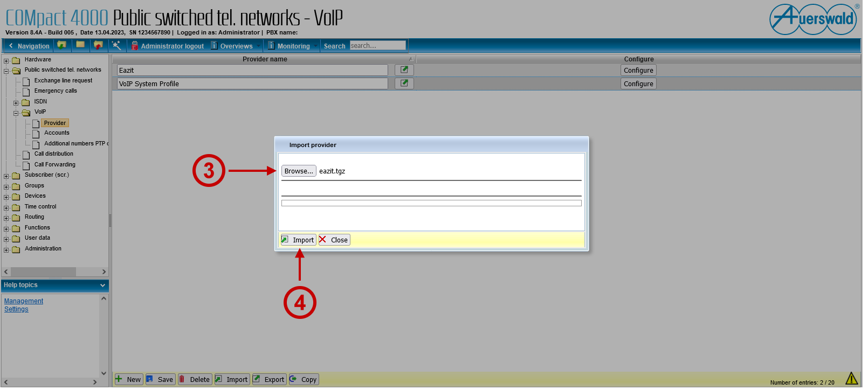Expand the Groups folder
Image resolution: width=868 pixels, height=390 pixels.
[6, 187]
